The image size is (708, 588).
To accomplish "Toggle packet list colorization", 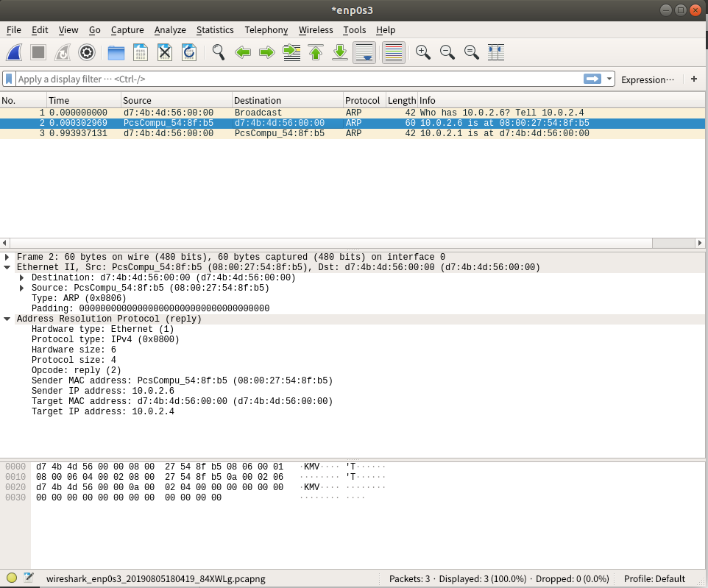I will click(392, 52).
